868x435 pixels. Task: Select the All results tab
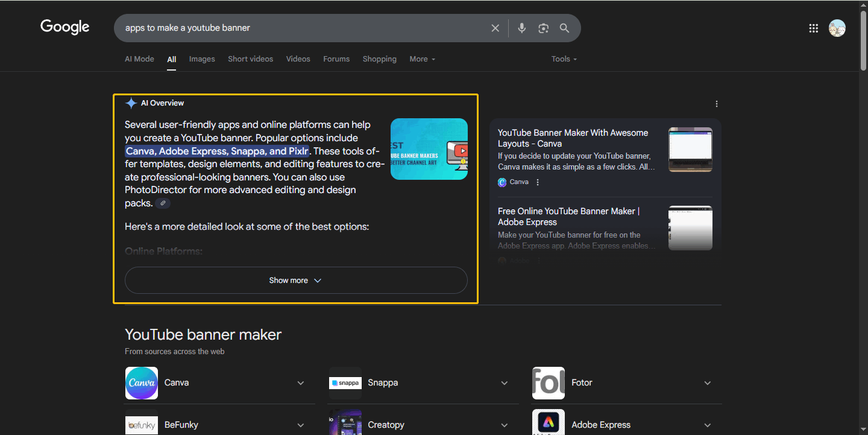coord(172,59)
